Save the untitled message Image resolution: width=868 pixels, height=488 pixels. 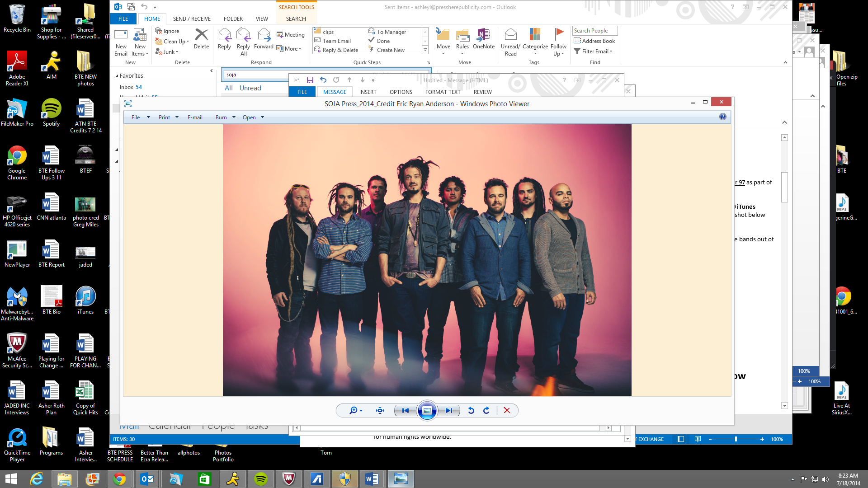point(310,80)
